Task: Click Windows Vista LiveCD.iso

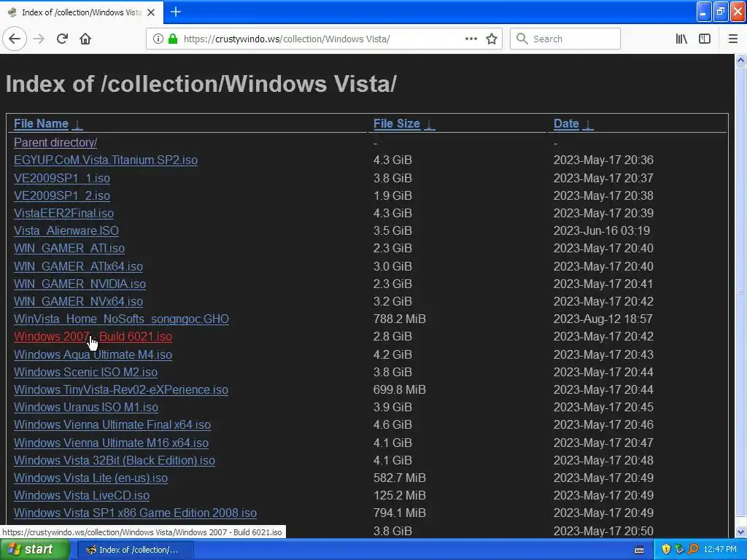Action: [82, 496]
